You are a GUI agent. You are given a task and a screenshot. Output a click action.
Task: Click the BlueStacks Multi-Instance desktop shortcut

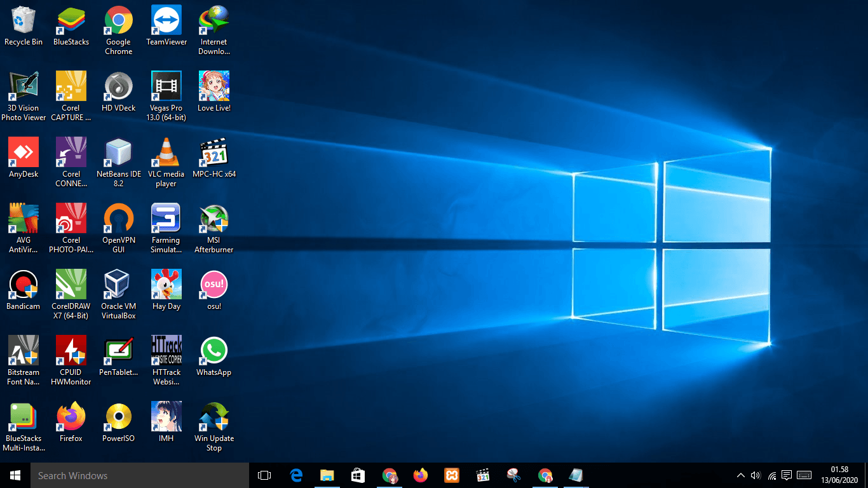[x=24, y=426]
